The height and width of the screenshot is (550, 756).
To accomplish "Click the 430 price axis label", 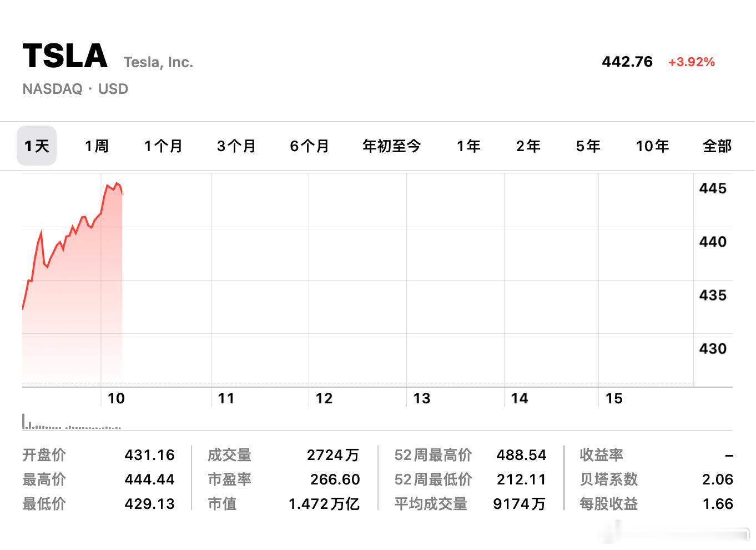I will (x=713, y=348).
